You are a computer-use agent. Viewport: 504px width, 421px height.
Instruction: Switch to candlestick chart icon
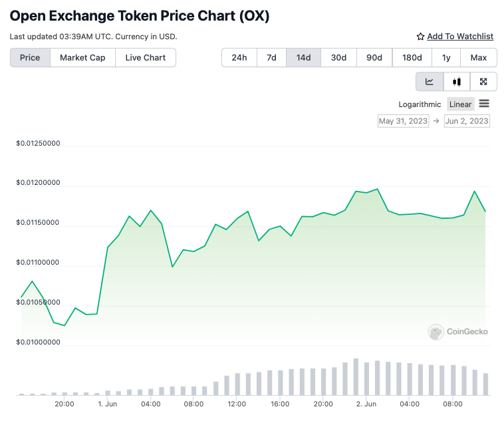[x=457, y=82]
